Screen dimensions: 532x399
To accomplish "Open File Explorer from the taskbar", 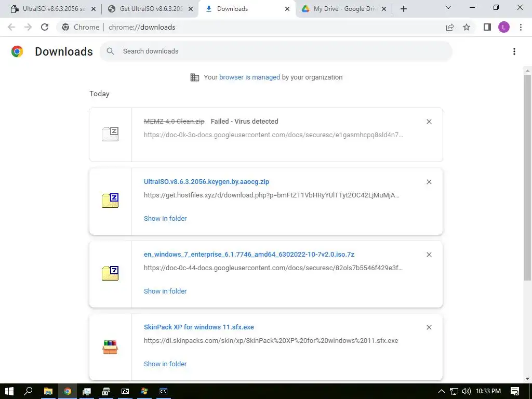I will [x=48, y=391].
